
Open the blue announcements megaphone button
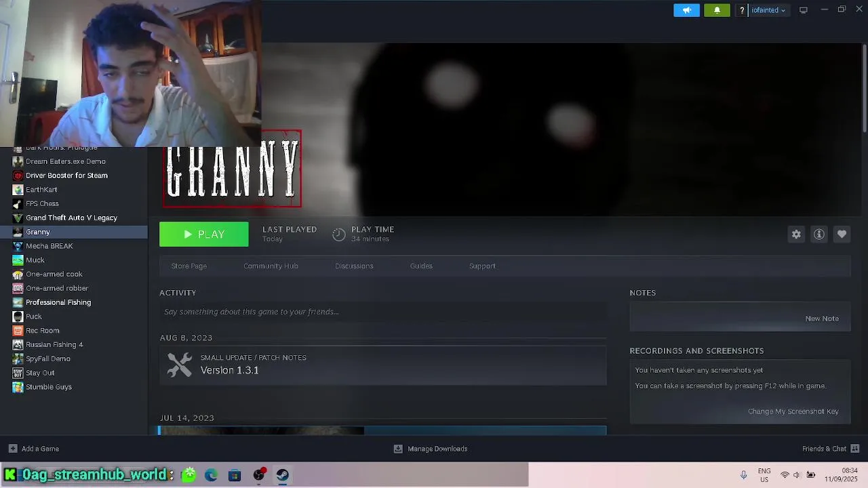[x=686, y=10]
